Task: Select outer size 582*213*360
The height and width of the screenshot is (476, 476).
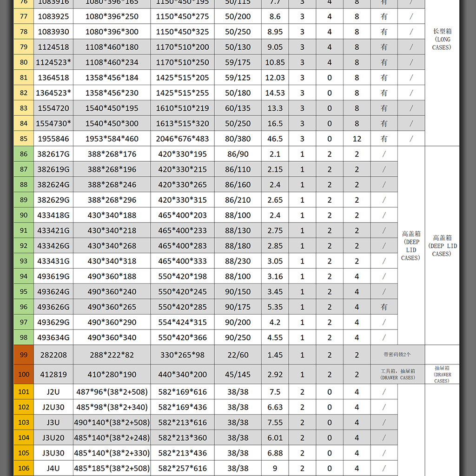Action: (x=182, y=438)
